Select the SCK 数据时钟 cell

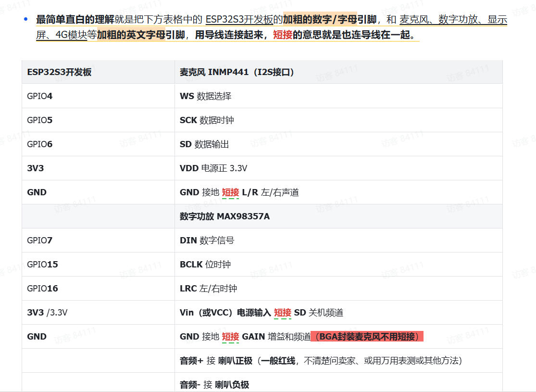tap(338, 120)
